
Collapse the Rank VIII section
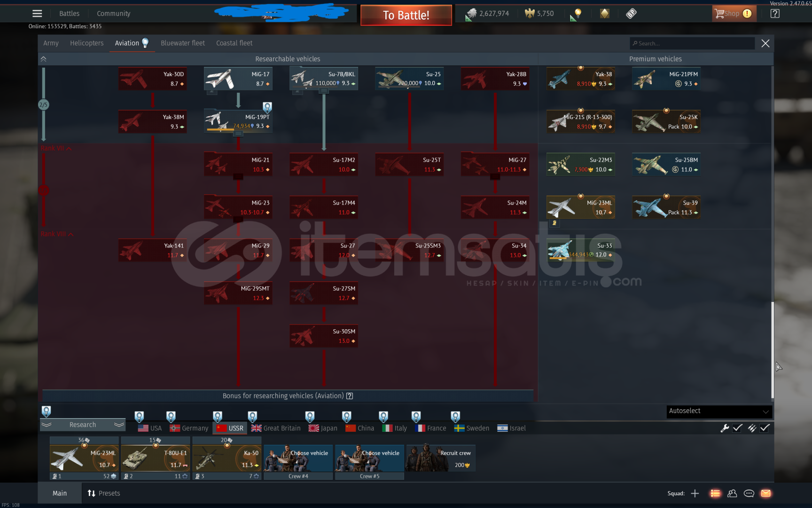[x=57, y=234]
